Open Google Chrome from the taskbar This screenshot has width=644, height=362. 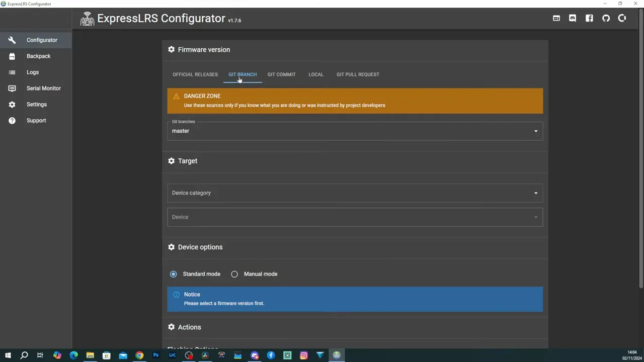click(x=139, y=355)
